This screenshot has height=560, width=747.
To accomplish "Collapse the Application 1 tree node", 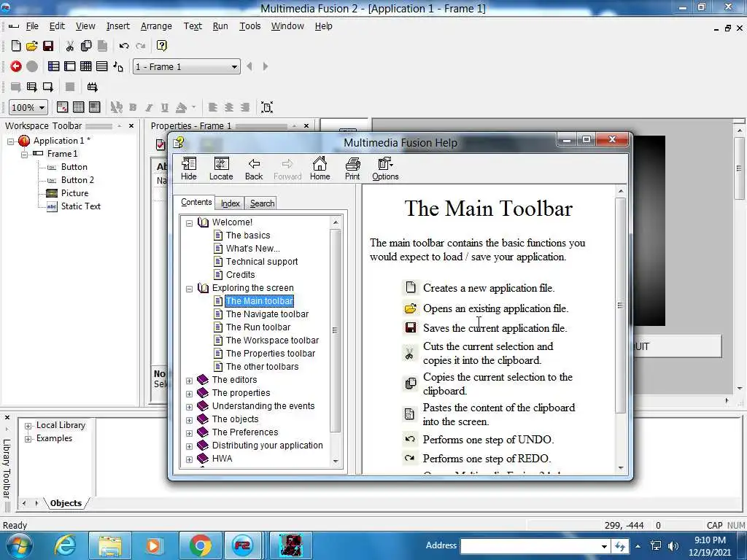I will click(x=10, y=141).
